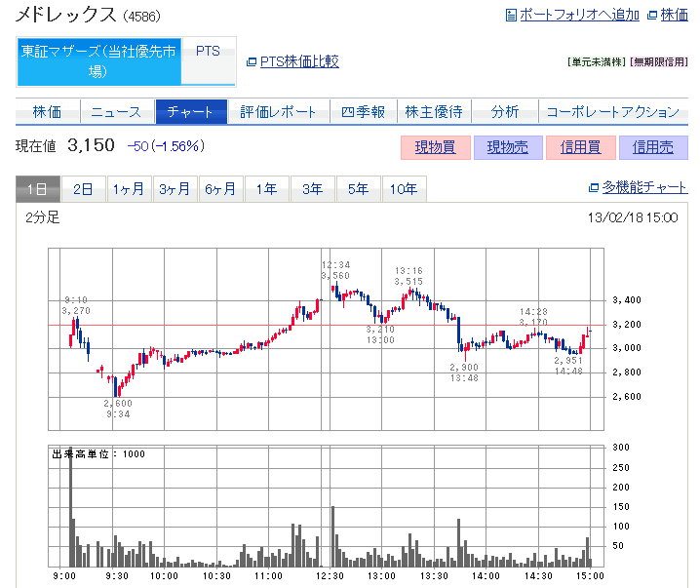Open the ニュース tab
This screenshot has height=588, width=700.
click(x=115, y=112)
